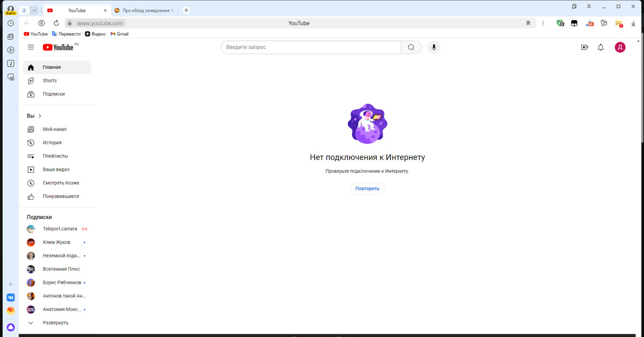Open the account avatar "Д" menu

coord(620,47)
